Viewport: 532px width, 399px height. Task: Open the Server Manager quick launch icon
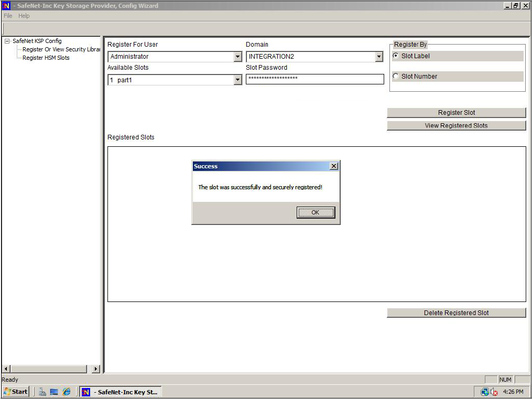(x=42, y=392)
